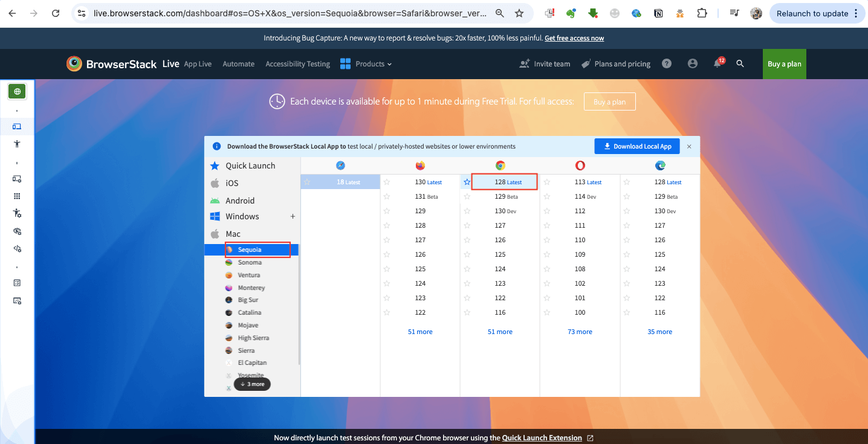
Task: Click the Firefox browser column icon
Action: (420, 166)
